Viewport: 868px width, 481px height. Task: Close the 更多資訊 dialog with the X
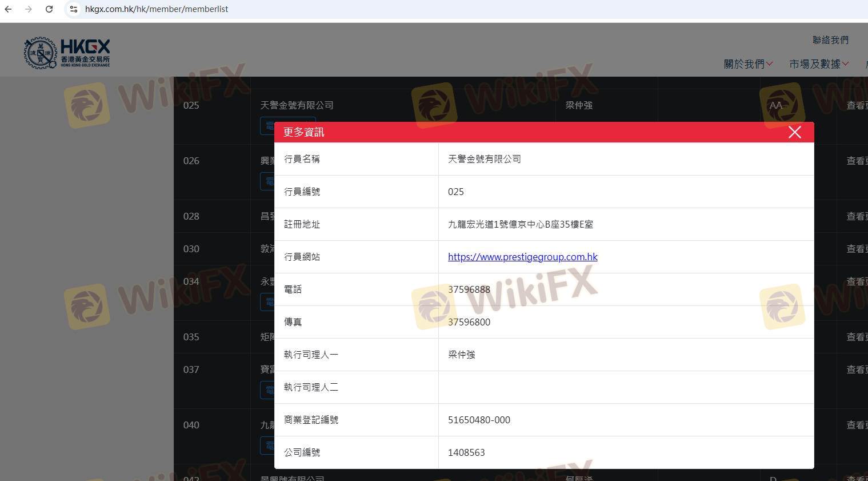click(x=794, y=132)
